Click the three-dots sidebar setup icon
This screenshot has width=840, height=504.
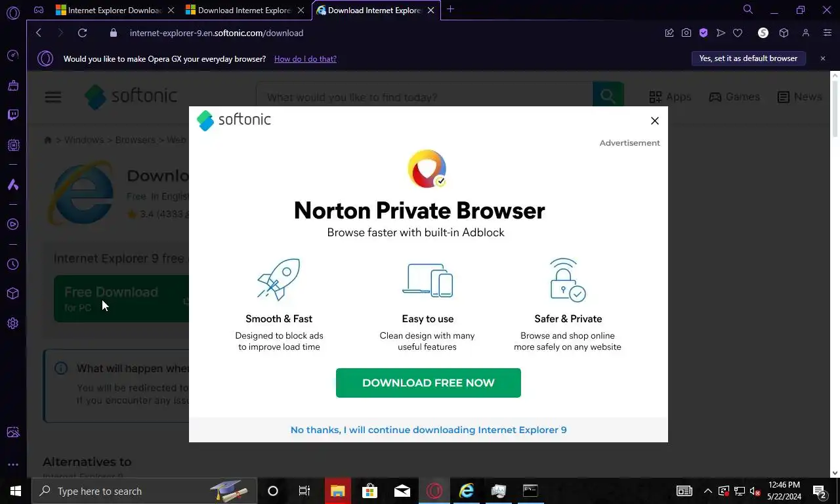[12, 465]
